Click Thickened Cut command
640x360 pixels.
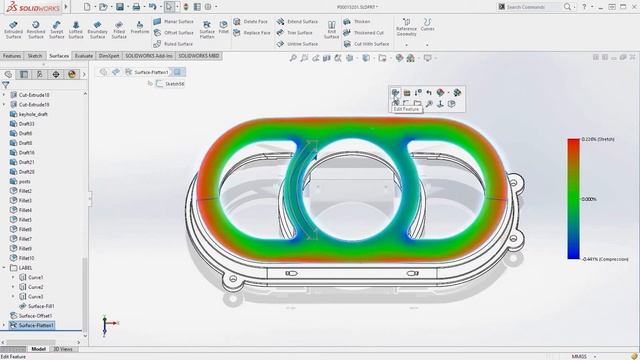(x=364, y=33)
